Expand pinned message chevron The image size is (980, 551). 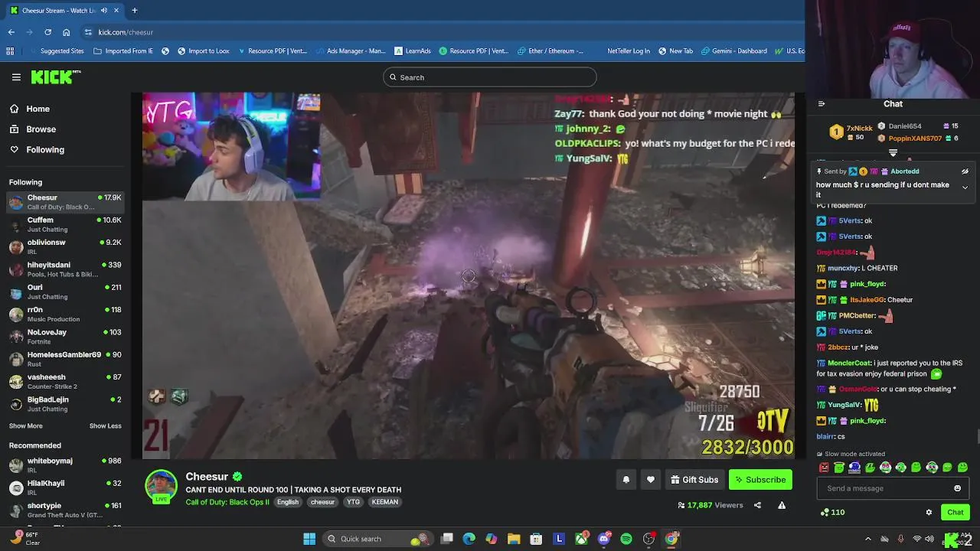[x=965, y=187]
